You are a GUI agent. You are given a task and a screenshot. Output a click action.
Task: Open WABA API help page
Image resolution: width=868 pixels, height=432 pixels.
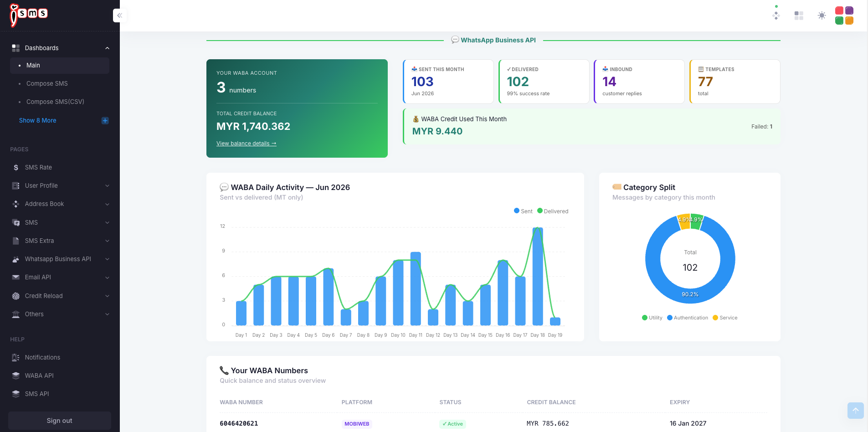[x=60, y=376]
